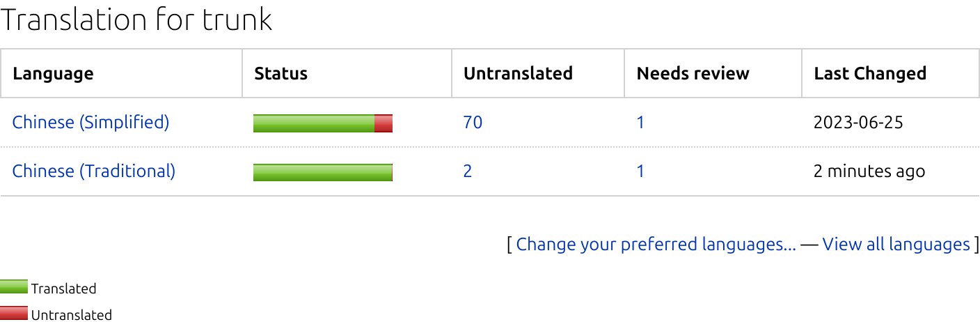Open Chinese (Traditional) needs review count
The width and height of the screenshot is (980, 322).
tap(640, 171)
